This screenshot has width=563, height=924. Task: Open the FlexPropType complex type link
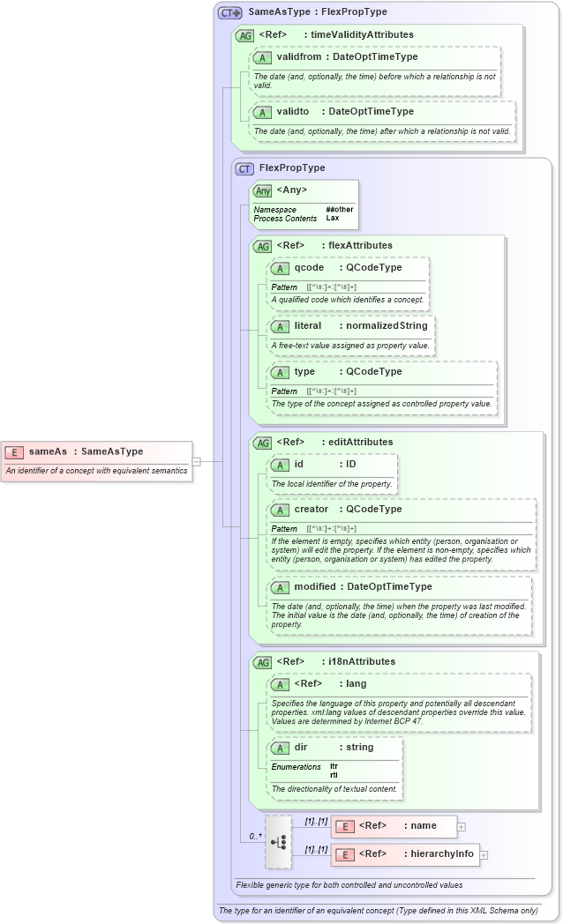(x=292, y=168)
